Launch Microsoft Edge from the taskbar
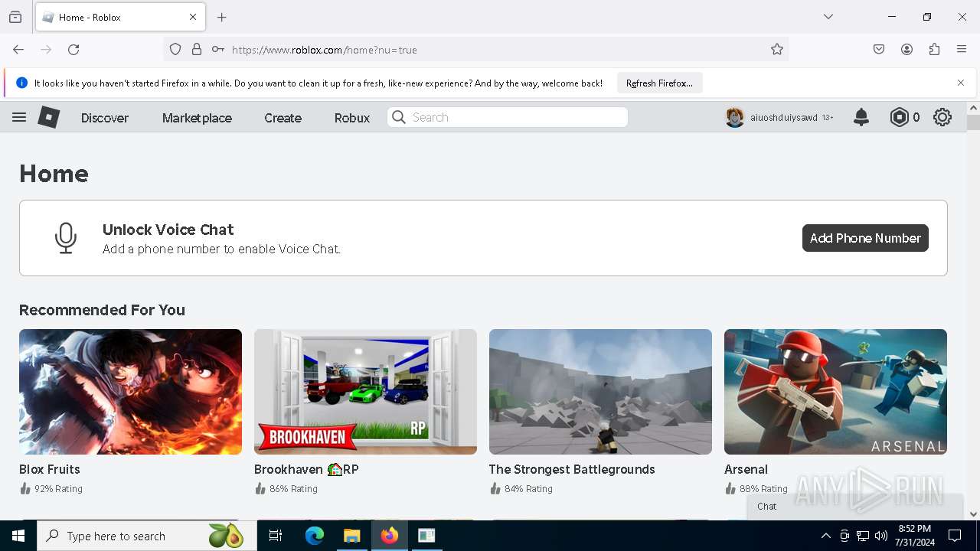980x551 pixels. (315, 536)
